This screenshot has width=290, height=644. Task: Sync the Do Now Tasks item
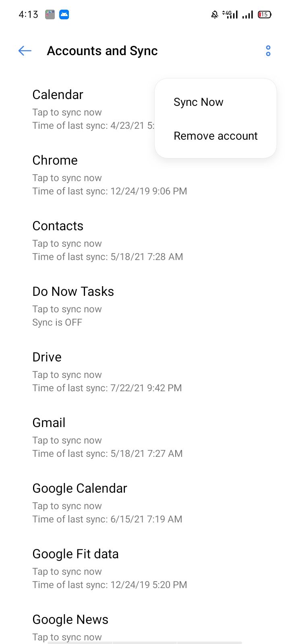pos(73,306)
